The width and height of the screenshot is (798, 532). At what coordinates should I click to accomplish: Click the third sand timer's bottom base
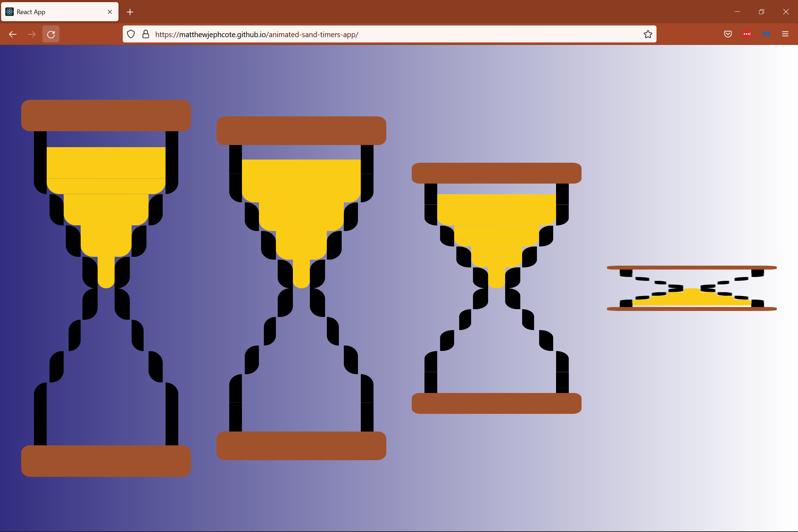coord(496,403)
